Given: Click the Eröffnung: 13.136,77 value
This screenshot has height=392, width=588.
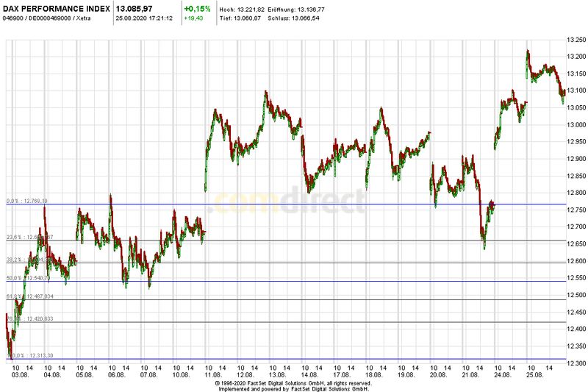Looking at the screenshot, I should click(296, 10).
